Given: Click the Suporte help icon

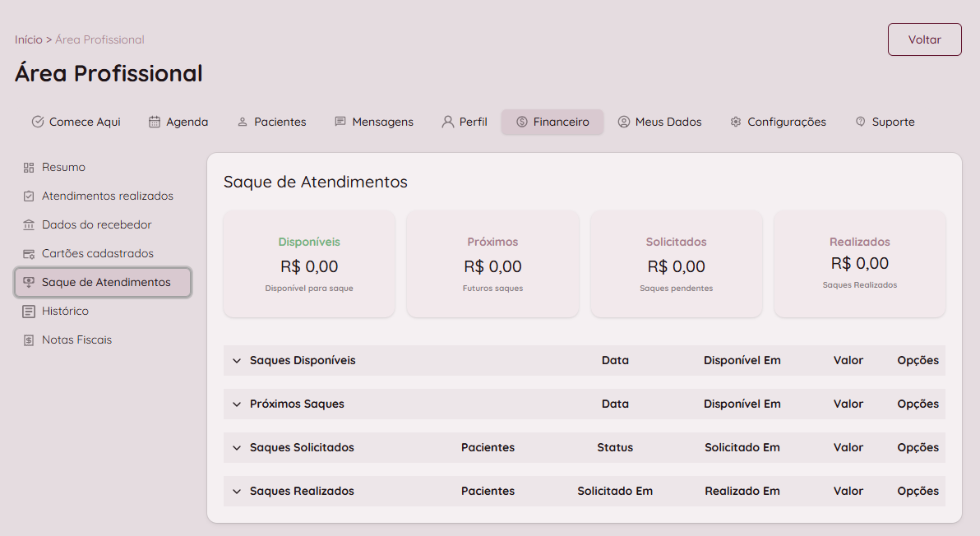Looking at the screenshot, I should click(861, 122).
